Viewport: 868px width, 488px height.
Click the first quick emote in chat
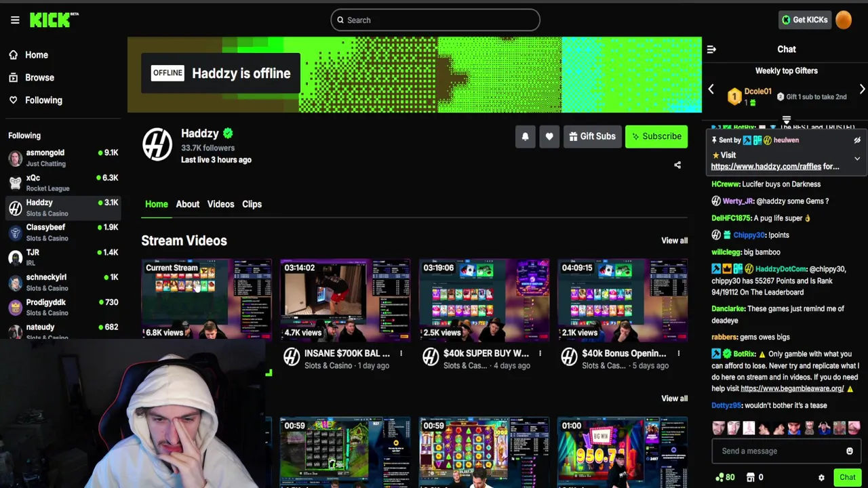pos(719,428)
